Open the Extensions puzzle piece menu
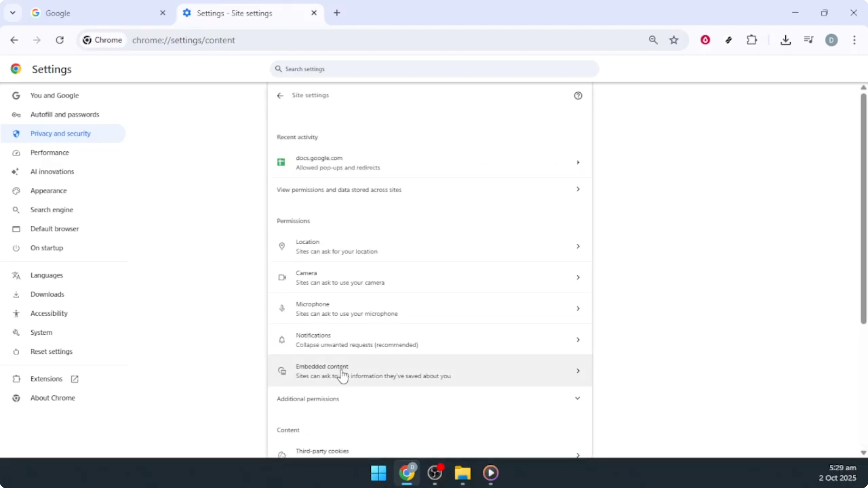Image resolution: width=868 pixels, height=488 pixels. pos(752,40)
